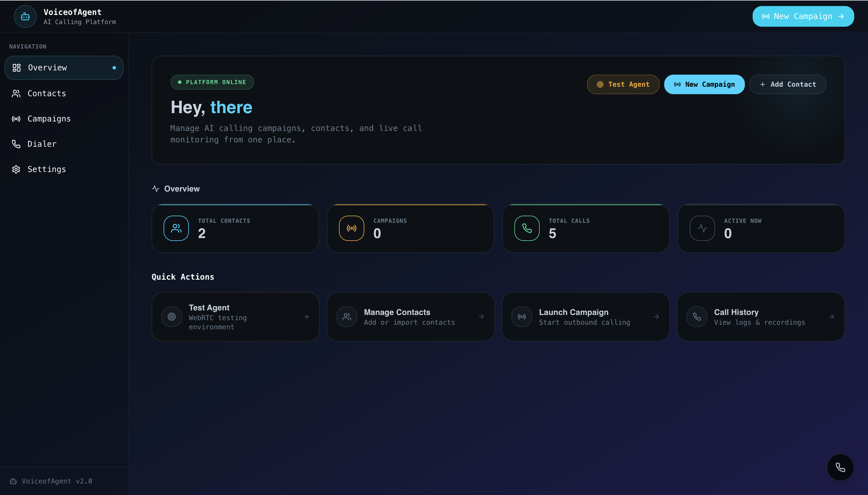Click the Platform Online status badge

[x=212, y=82]
